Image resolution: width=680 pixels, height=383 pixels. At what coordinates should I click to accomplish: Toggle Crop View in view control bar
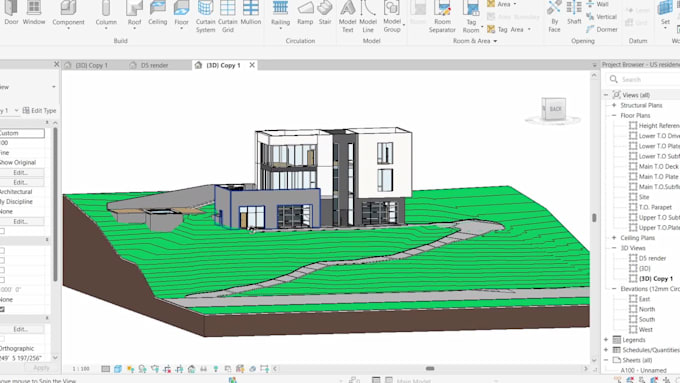(x=167, y=369)
